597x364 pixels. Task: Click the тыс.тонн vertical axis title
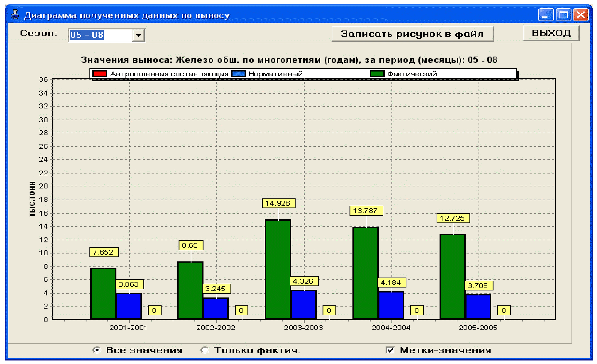point(32,199)
